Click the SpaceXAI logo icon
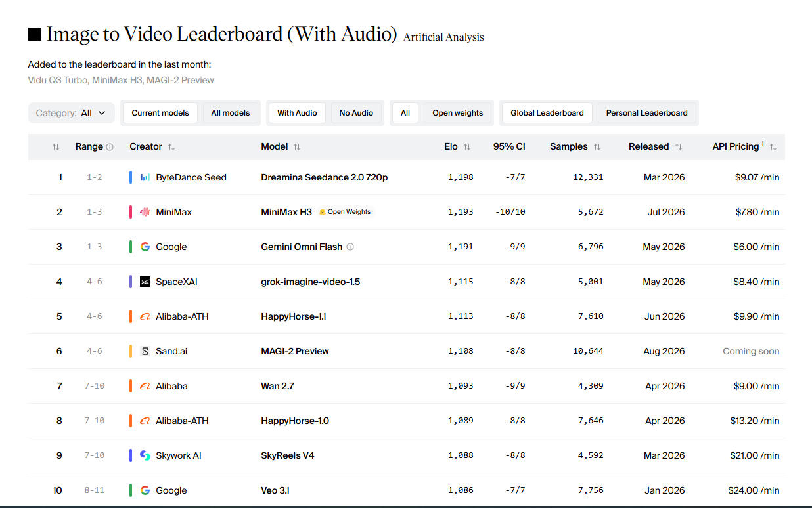This screenshot has height=508, width=812. tap(145, 282)
